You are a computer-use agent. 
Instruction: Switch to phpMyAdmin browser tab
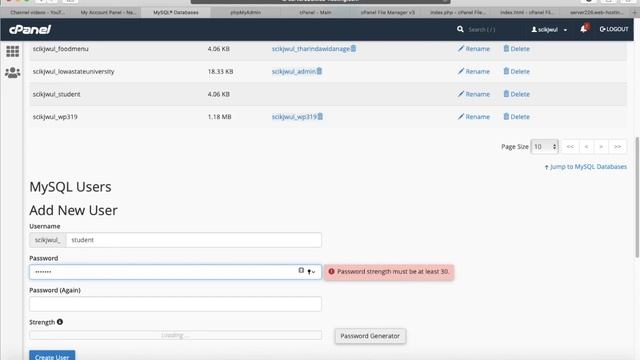click(245, 13)
